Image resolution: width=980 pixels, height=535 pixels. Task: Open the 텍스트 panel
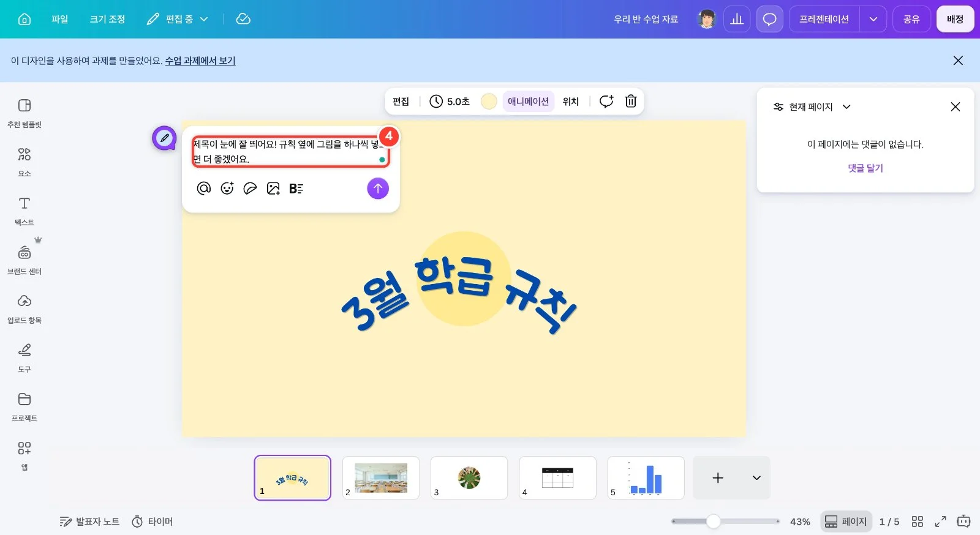tap(24, 211)
